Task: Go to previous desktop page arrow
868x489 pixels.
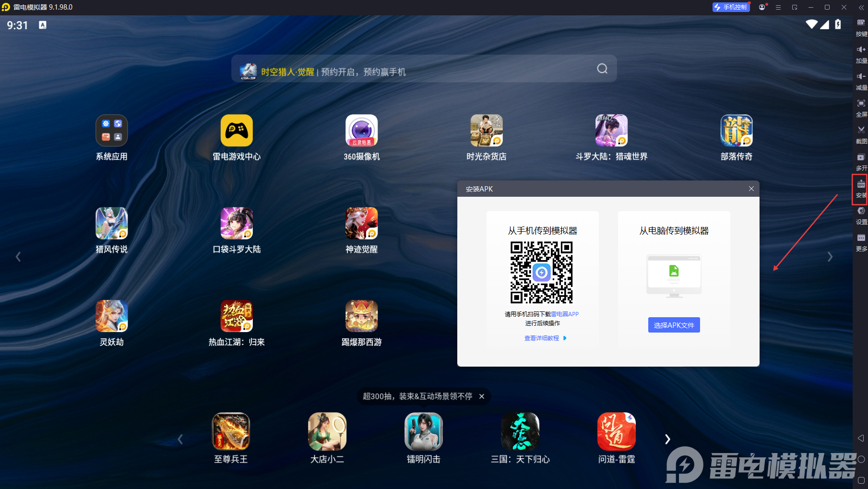Action: click(x=18, y=257)
